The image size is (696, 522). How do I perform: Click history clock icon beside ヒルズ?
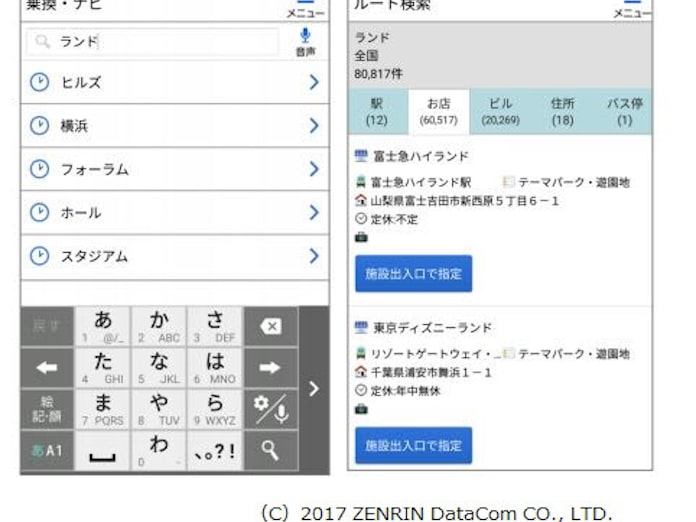click(40, 82)
